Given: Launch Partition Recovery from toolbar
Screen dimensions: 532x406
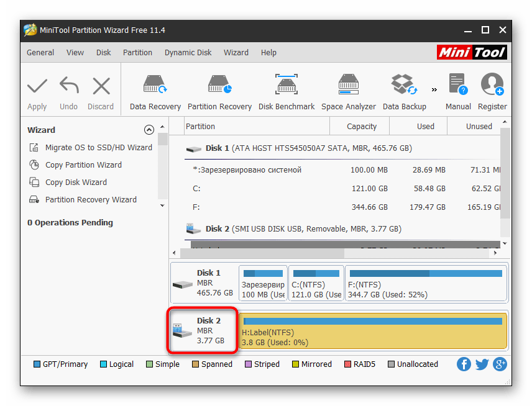Looking at the screenshot, I should point(219,91).
